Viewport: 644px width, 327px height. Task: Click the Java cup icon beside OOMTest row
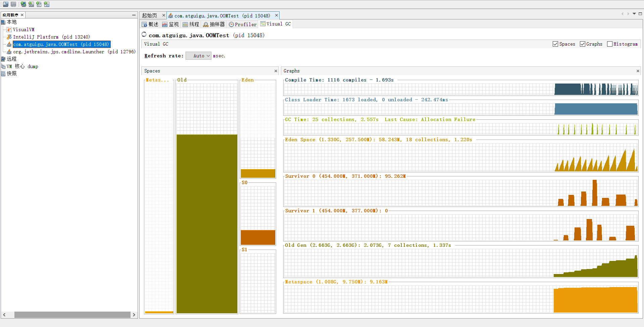click(9, 44)
